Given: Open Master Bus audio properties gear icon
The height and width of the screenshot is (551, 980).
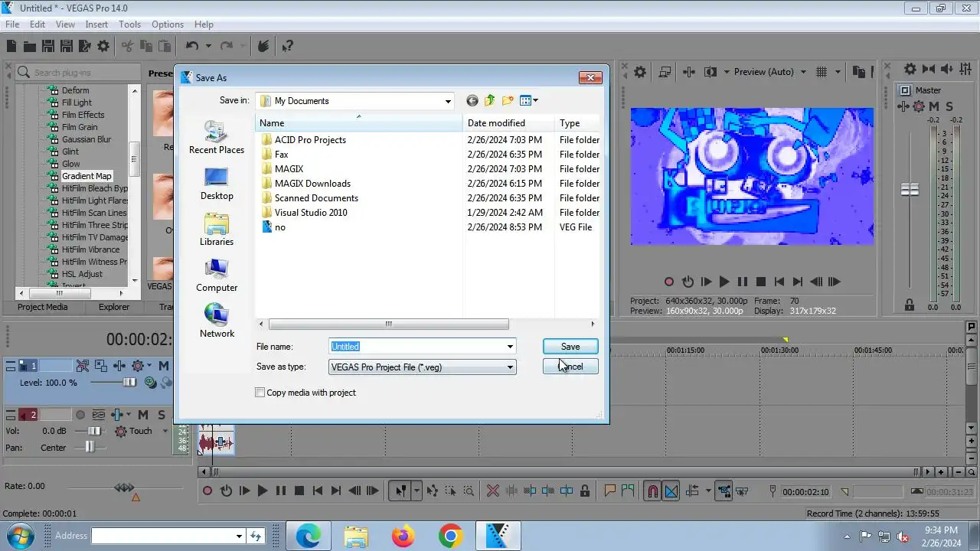Looking at the screenshot, I should tap(910, 69).
